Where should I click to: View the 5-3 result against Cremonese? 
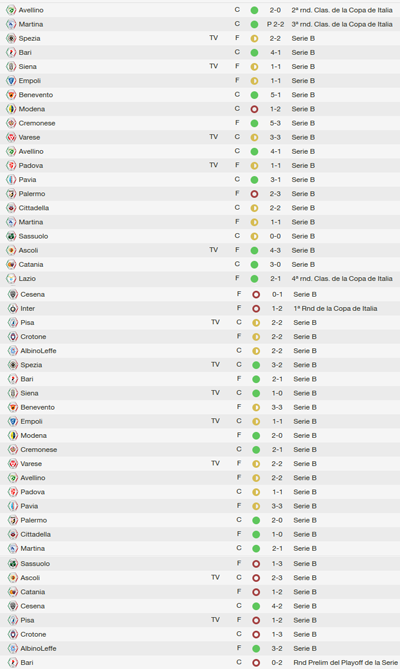[275, 123]
